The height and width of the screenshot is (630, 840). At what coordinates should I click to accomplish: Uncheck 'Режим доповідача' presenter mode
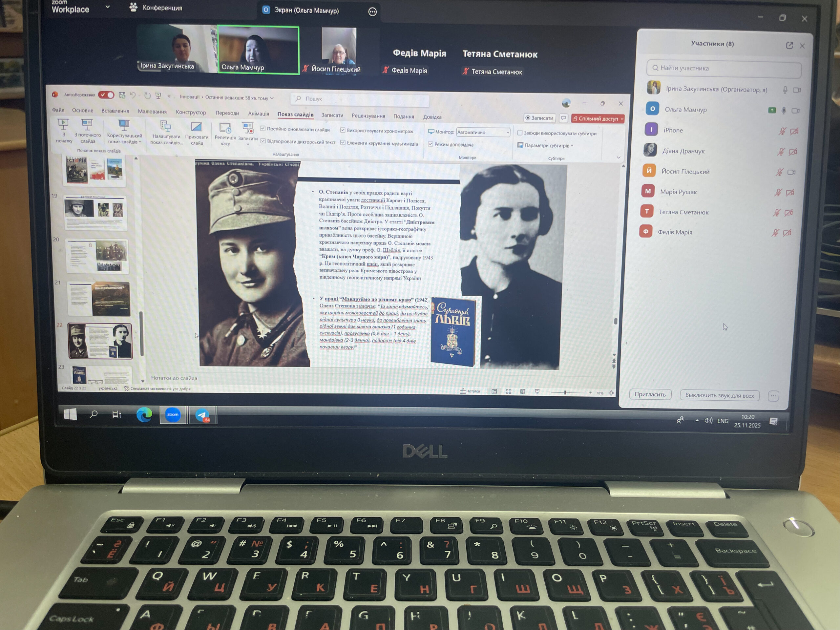(430, 144)
